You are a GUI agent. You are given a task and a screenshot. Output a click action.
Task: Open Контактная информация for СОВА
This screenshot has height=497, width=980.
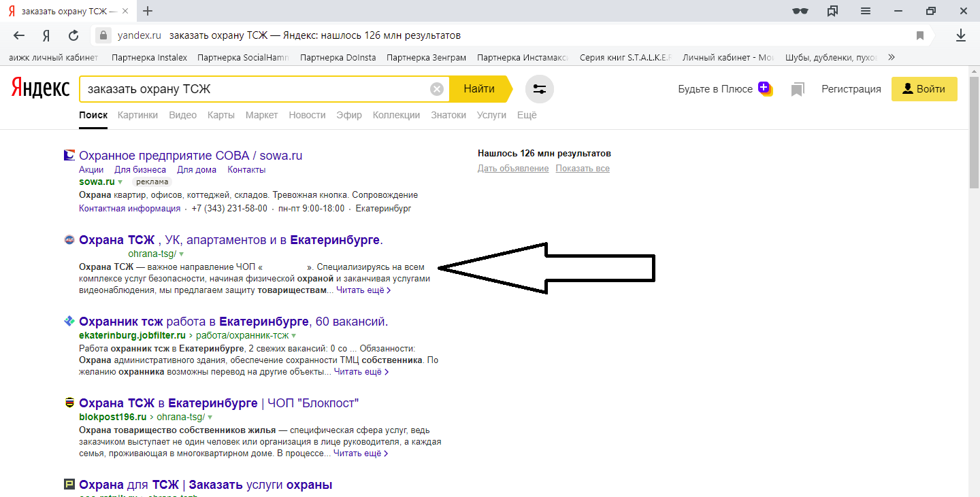130,209
